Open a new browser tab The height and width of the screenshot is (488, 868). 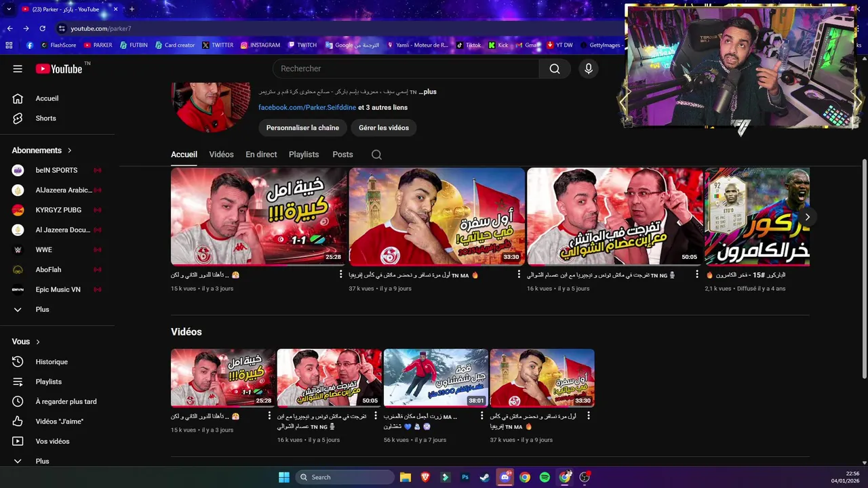tap(132, 9)
